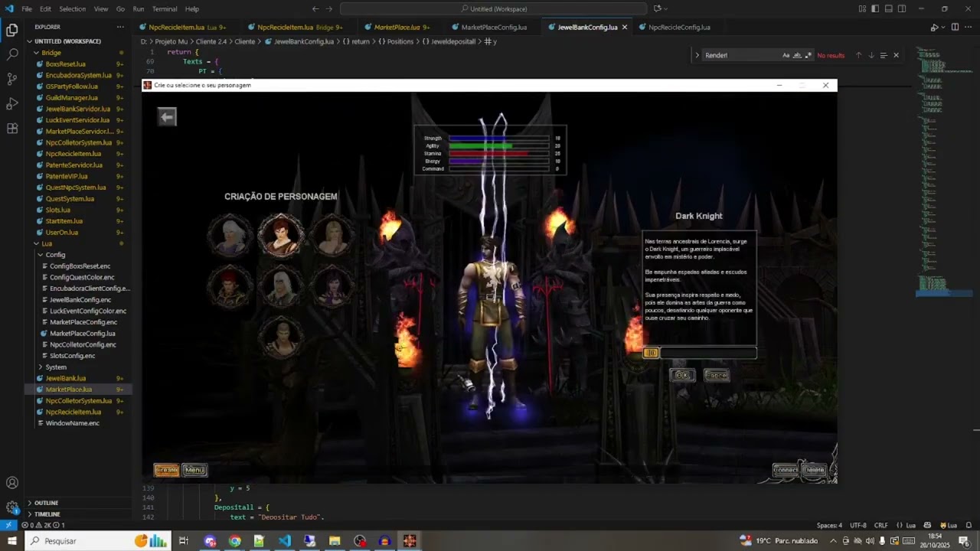
Task: Open Source Control view in activity bar
Action: pos(12,79)
